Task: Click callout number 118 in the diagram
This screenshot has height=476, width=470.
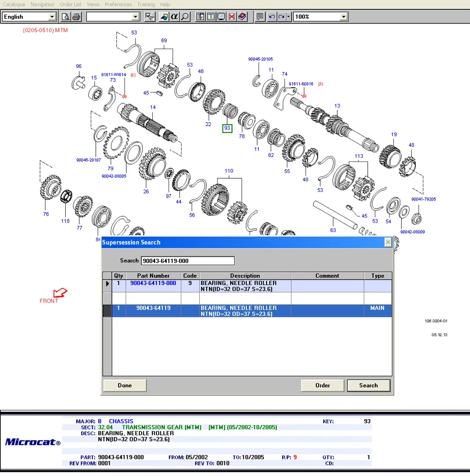Action: 65,221
